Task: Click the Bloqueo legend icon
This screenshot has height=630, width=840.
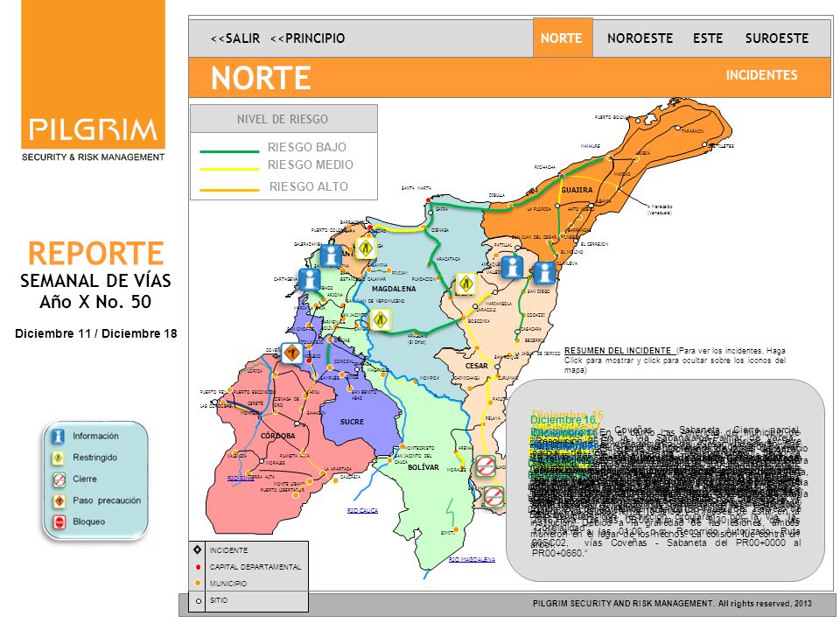Action: point(59,521)
